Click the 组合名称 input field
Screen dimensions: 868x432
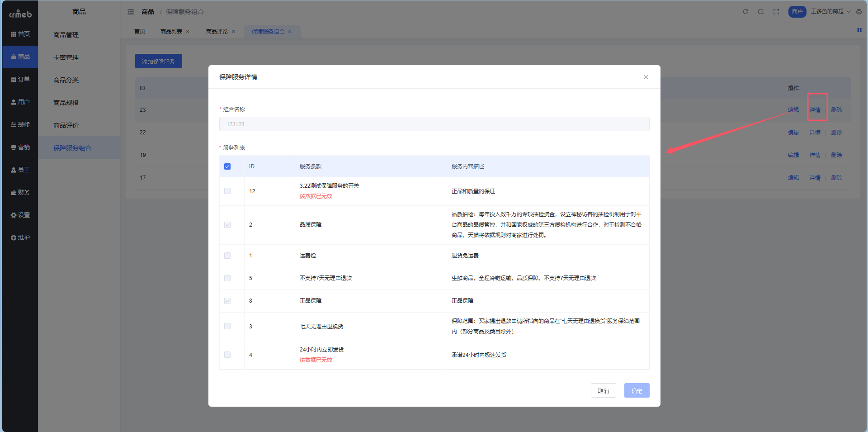434,124
